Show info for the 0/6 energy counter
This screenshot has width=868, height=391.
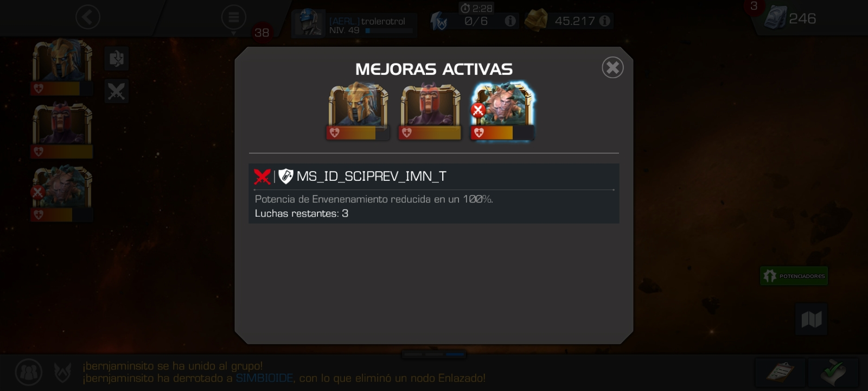510,21
